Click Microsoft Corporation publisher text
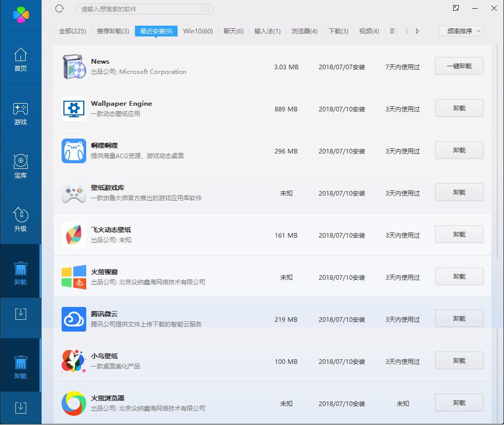Image resolution: width=504 pixels, height=425 pixels. pos(152,72)
